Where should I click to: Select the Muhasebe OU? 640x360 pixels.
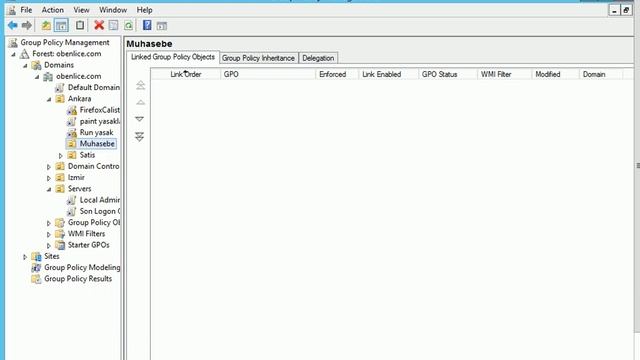tap(97, 144)
